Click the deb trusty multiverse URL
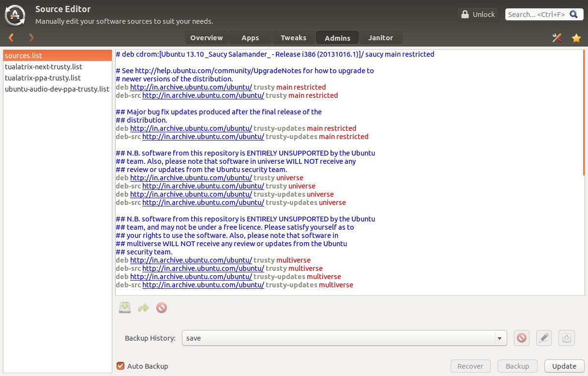 [x=191, y=260]
